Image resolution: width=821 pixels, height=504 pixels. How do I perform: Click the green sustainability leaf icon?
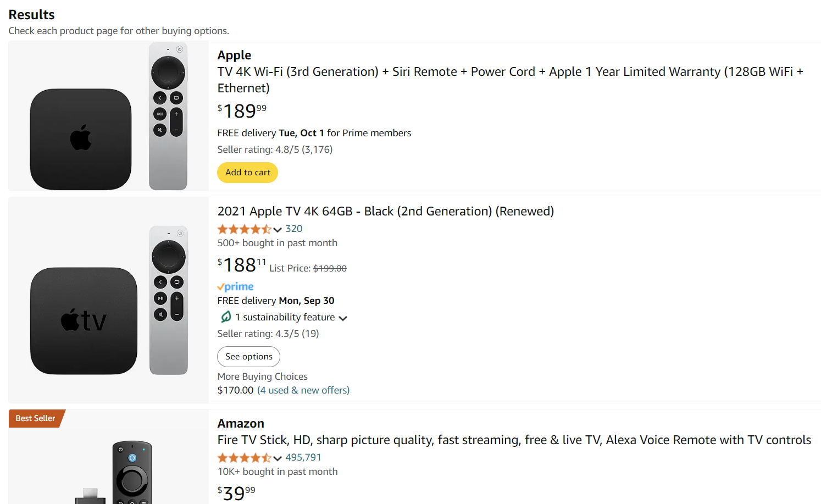225,317
